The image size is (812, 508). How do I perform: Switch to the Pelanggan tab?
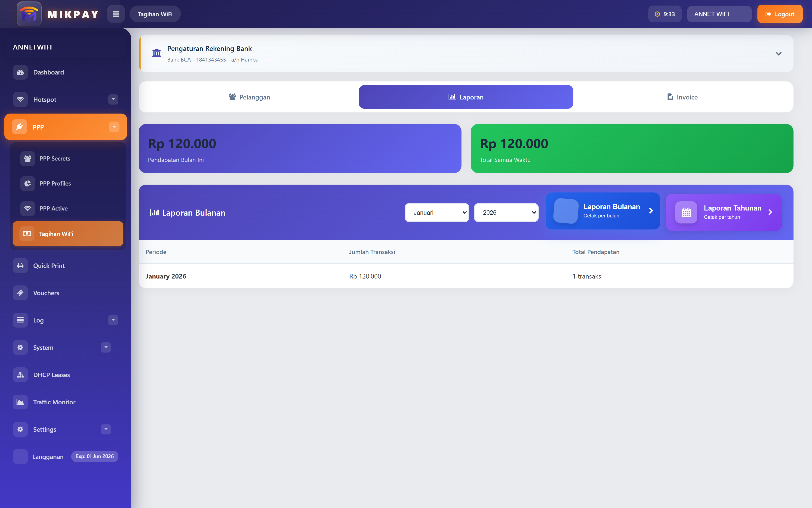pyautogui.click(x=249, y=97)
